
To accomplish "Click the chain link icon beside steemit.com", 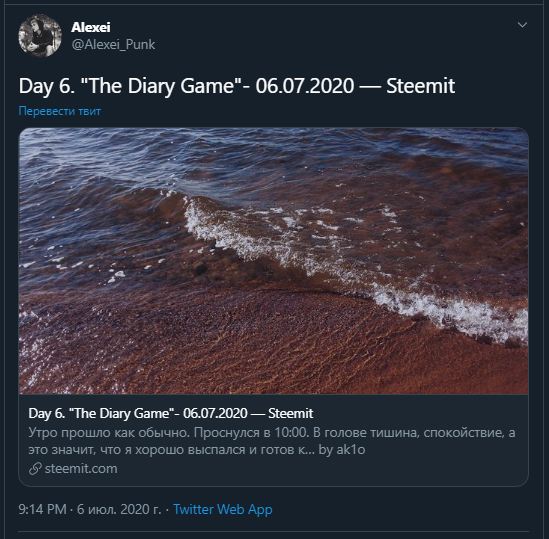I will (x=35, y=468).
